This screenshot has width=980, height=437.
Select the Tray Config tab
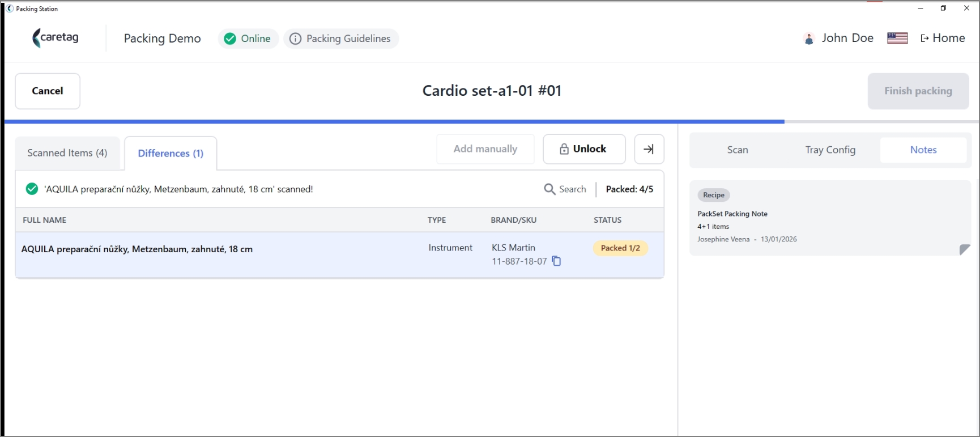[x=830, y=150]
